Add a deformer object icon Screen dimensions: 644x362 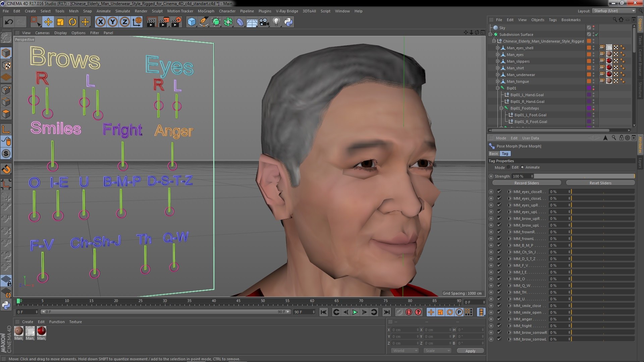(x=240, y=22)
